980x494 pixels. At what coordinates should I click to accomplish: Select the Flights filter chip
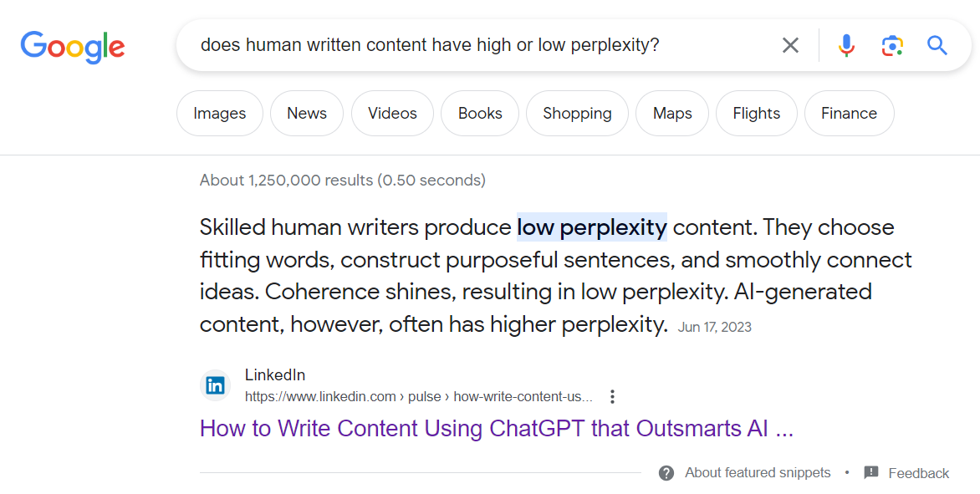point(757,114)
